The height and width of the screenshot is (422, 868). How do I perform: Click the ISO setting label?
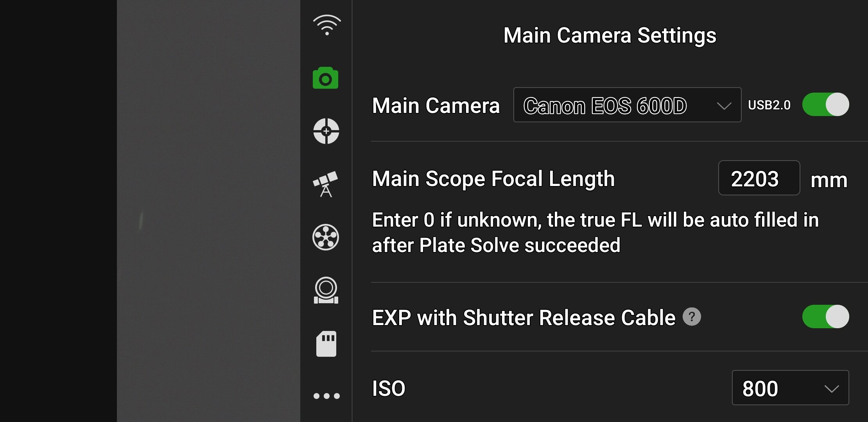point(389,388)
